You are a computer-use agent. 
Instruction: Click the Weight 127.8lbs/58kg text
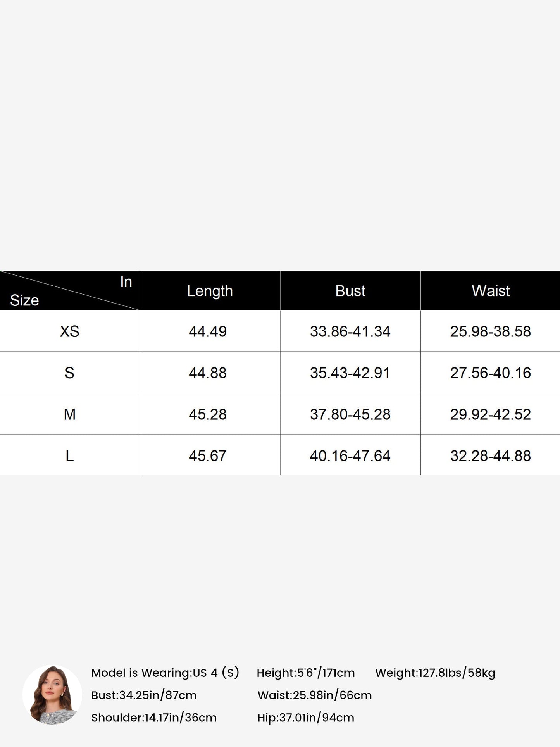coord(435,673)
